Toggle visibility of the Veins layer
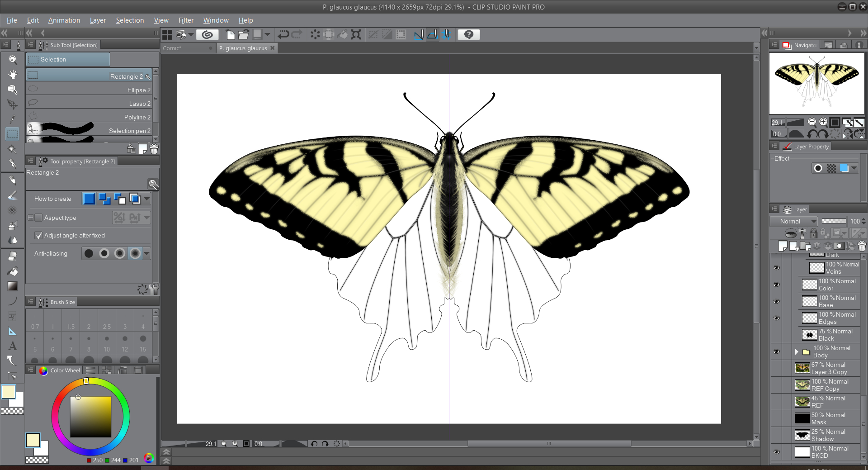Viewport: 868px width, 470px height. click(x=776, y=268)
